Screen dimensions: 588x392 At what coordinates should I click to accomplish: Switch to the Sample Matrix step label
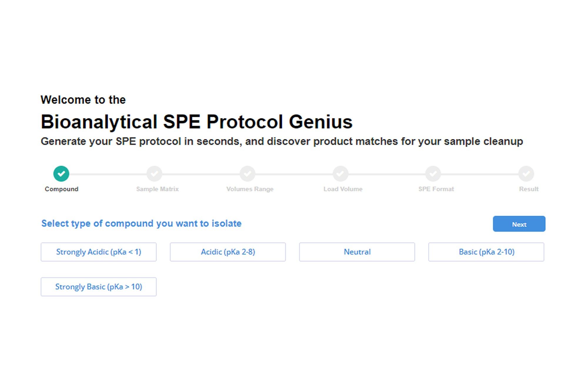click(x=157, y=189)
